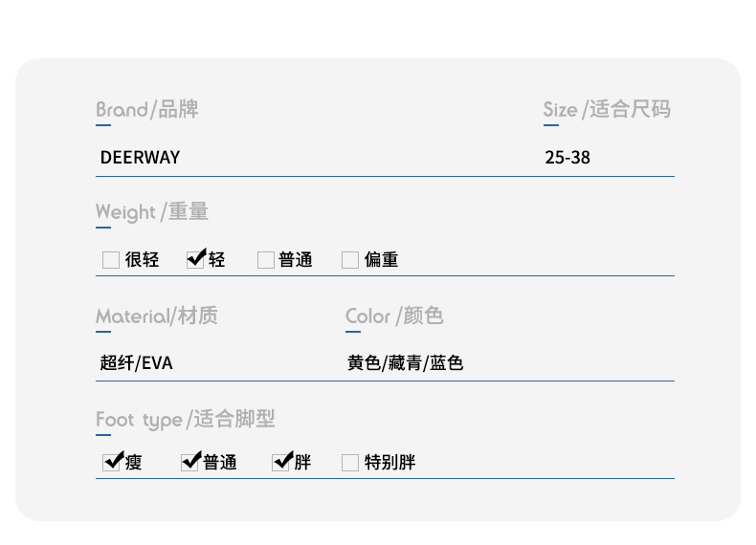Uncheck the 瘦 foot type checkbox

111,463
